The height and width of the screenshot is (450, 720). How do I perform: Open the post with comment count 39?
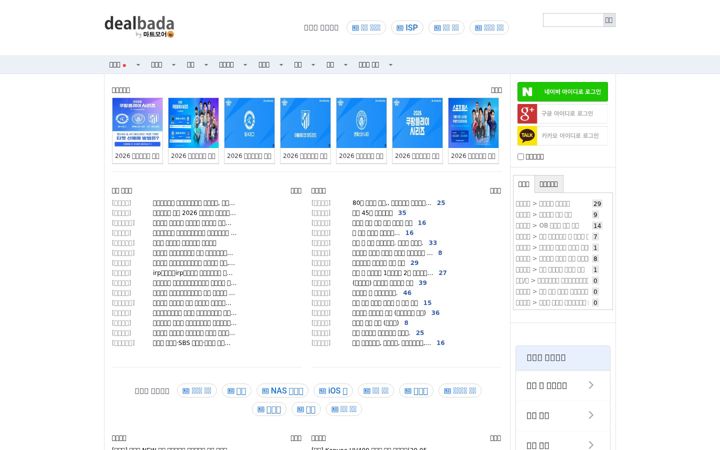[x=382, y=283]
